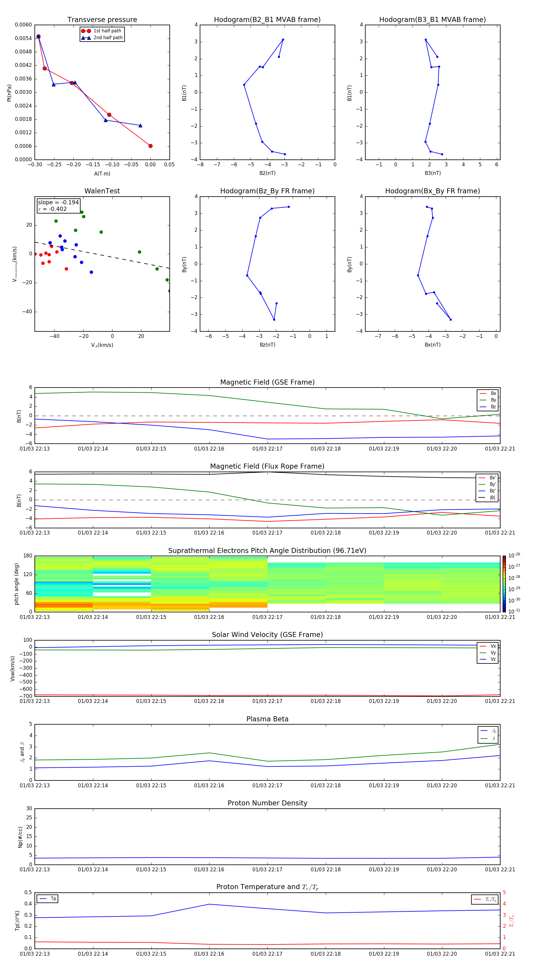Image resolution: width=535 pixels, height=980 pixels.
Task: Click the "Transverse pressure" plot title
Action: click(102, 20)
